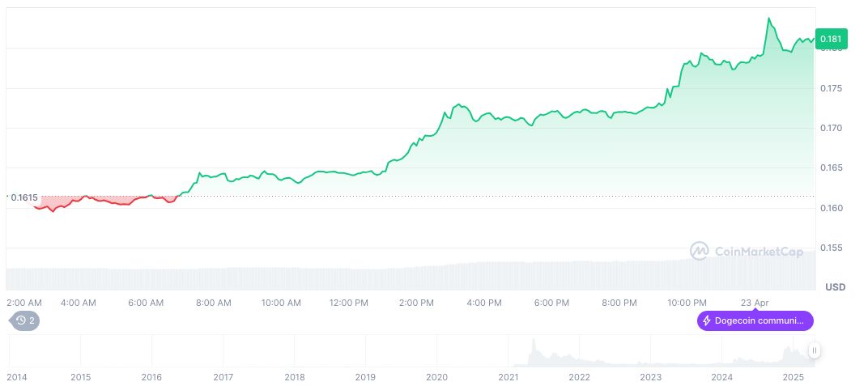
Task: Click the green 0.181 current price tag
Action: 830,39
